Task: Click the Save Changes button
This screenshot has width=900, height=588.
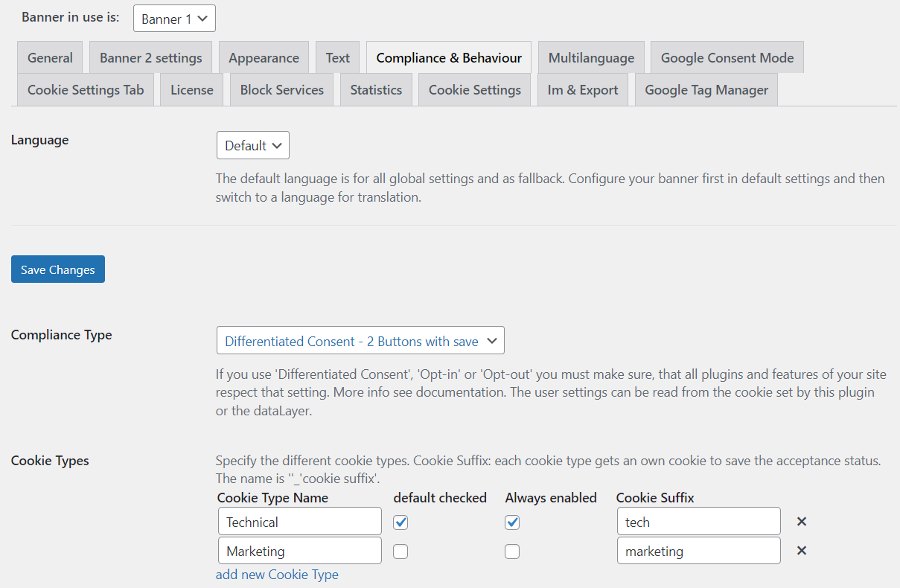Action: [57, 269]
